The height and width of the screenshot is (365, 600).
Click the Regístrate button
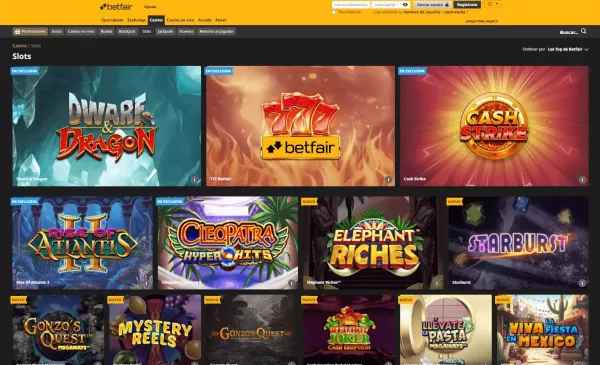(467, 5)
